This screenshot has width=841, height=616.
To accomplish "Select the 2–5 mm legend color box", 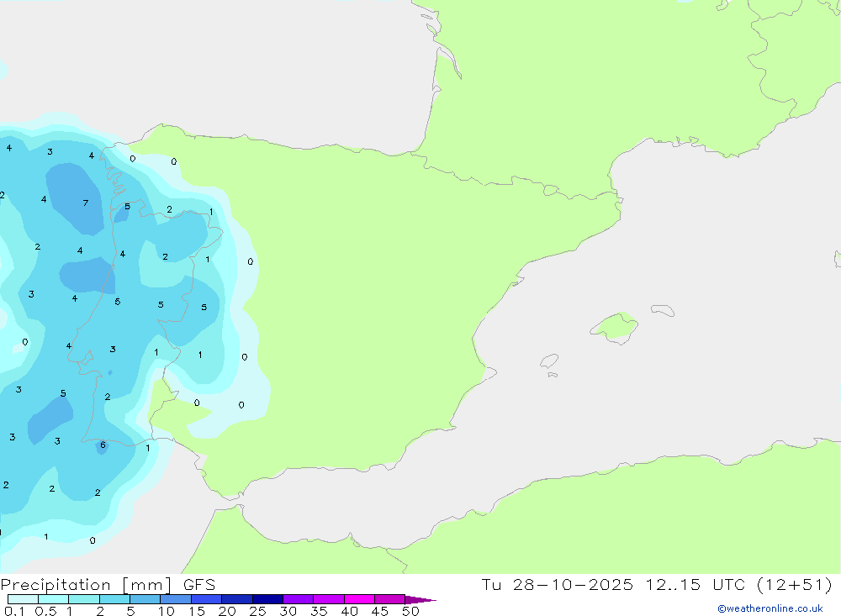I will pyautogui.click(x=114, y=599).
